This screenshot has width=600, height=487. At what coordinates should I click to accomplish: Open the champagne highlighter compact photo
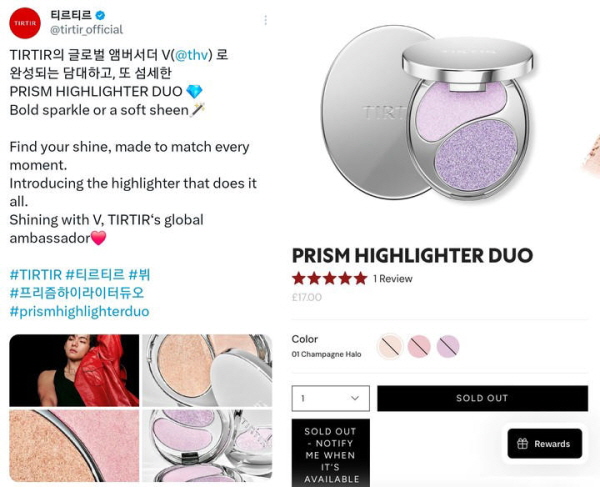(x=207, y=370)
